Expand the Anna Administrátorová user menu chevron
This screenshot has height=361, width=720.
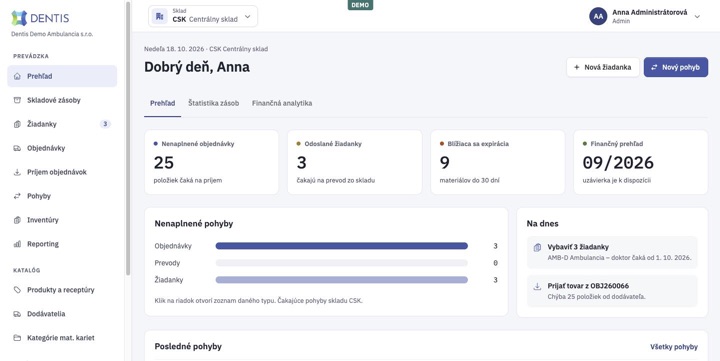[x=697, y=17]
